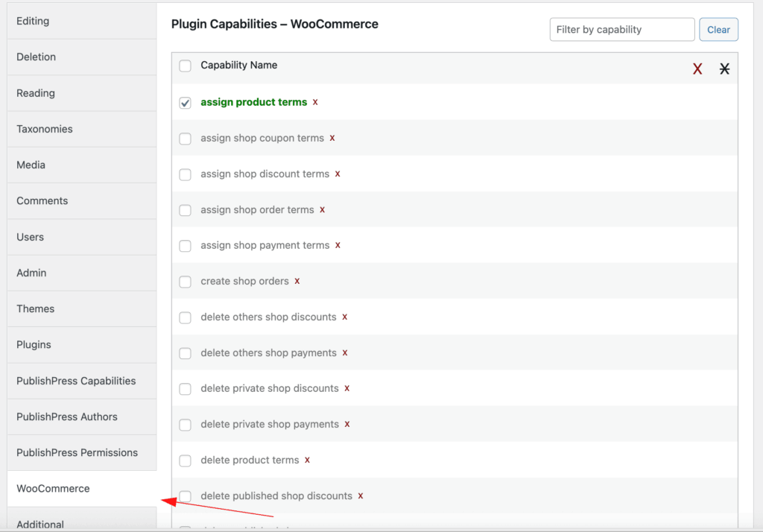Click red x beside assign shop coupon terms
763x532 pixels.
pyautogui.click(x=332, y=139)
